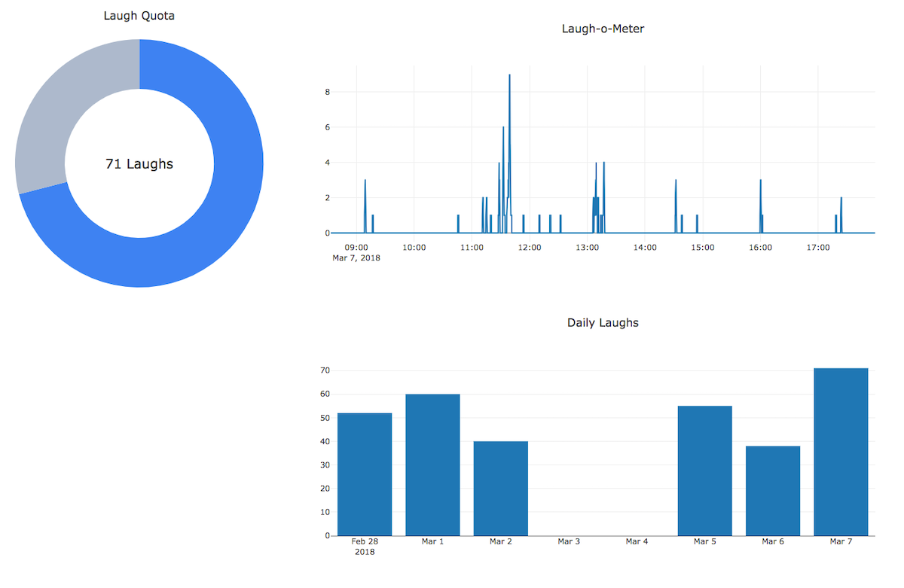Click the '40' y-axis tick in Daily Laughs

tap(325, 441)
